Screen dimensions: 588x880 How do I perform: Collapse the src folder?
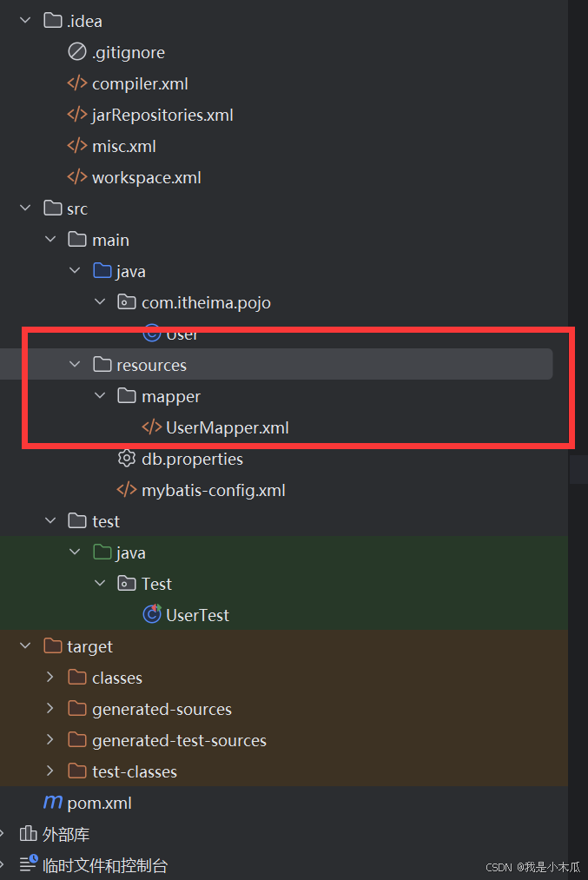pyautogui.click(x=25, y=208)
